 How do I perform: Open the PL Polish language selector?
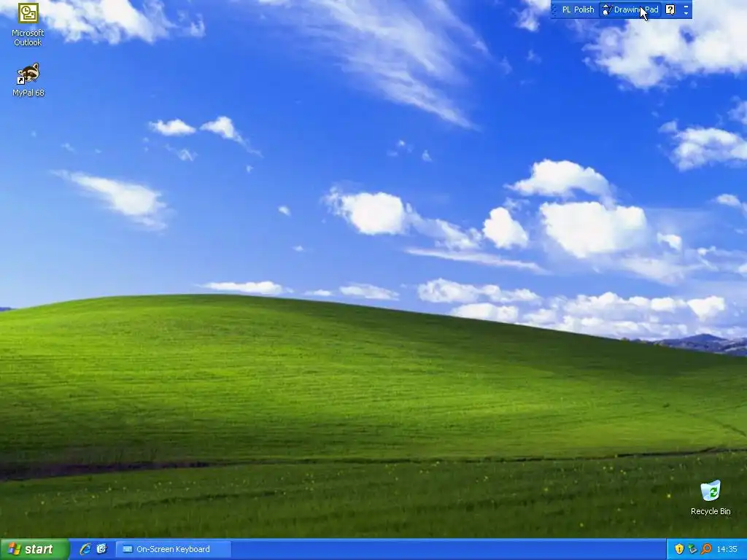(578, 9)
